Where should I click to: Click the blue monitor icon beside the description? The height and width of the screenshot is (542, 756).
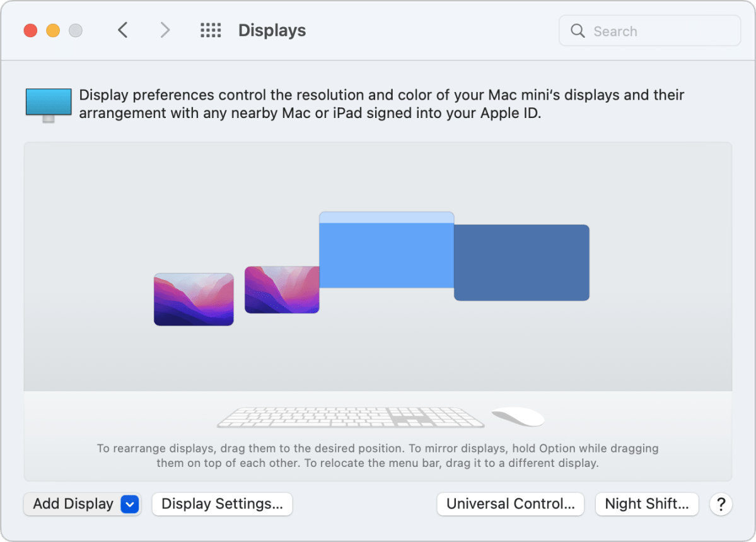49,105
